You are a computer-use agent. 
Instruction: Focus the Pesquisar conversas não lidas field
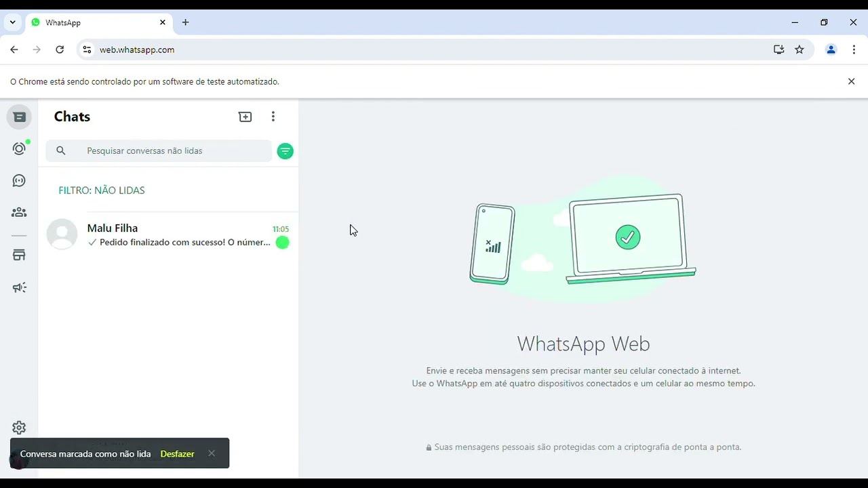coord(159,151)
